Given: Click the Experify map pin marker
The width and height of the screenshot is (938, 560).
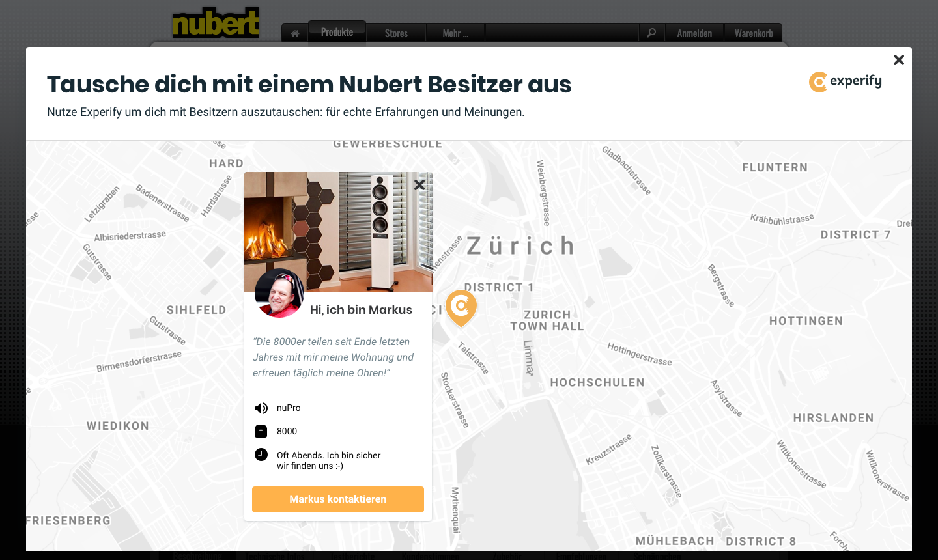Looking at the screenshot, I should (x=461, y=308).
